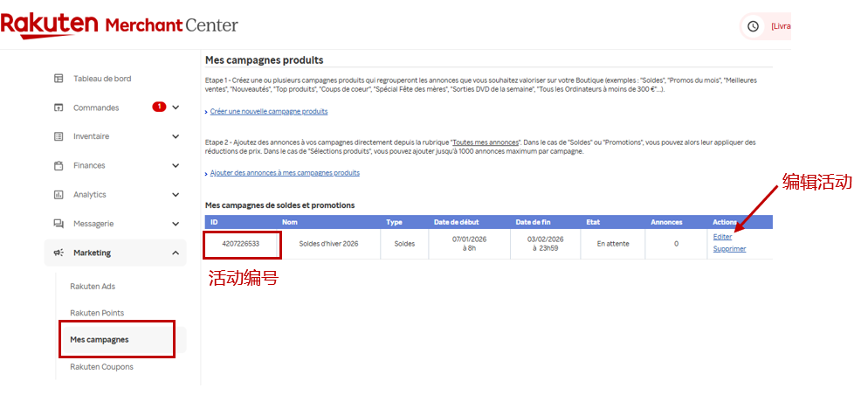Click the Marketing megaphone icon
Screen dimensions: 868x402
tap(59, 253)
